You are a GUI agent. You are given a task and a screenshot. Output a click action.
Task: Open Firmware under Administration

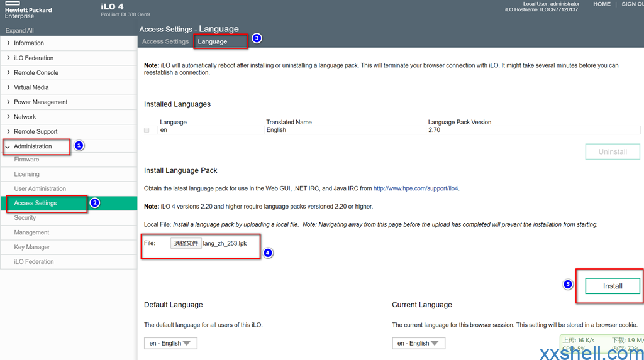(x=26, y=160)
